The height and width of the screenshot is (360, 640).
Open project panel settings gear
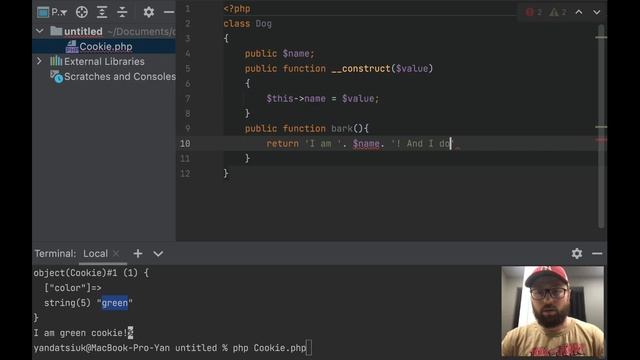(149, 12)
